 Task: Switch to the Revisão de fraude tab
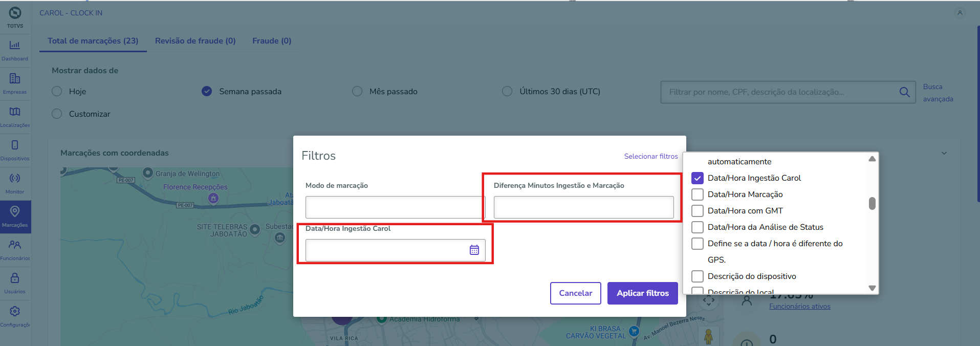(x=195, y=41)
